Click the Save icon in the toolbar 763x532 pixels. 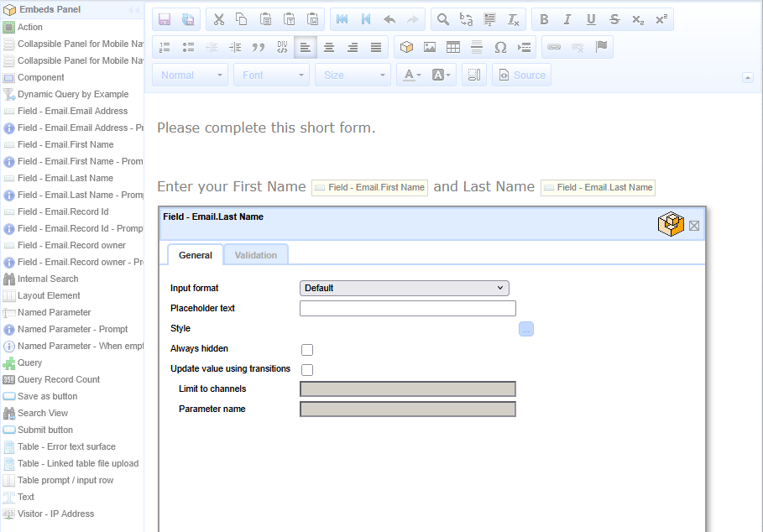[x=165, y=19]
